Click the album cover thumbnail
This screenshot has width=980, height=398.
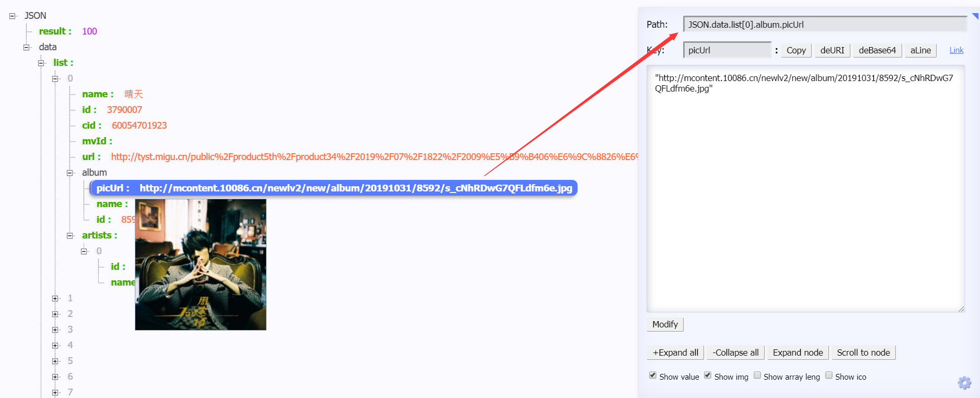[x=201, y=265]
